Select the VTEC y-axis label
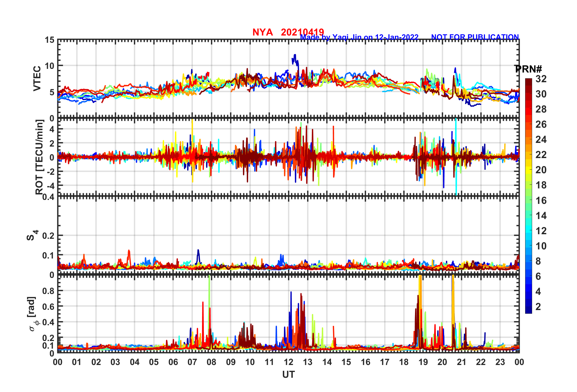The image size is (577, 392). point(37,79)
